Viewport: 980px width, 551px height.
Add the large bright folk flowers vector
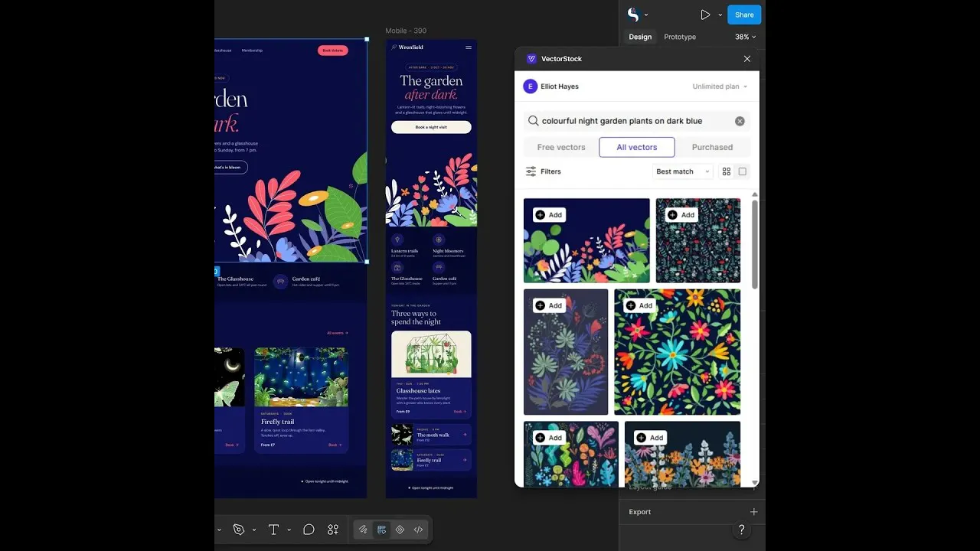click(x=640, y=305)
